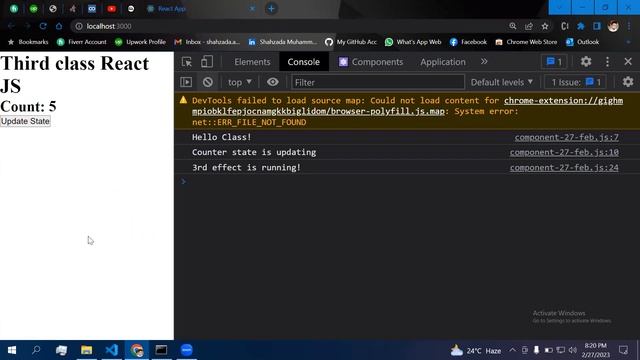Show the console sidebar

coord(186,82)
